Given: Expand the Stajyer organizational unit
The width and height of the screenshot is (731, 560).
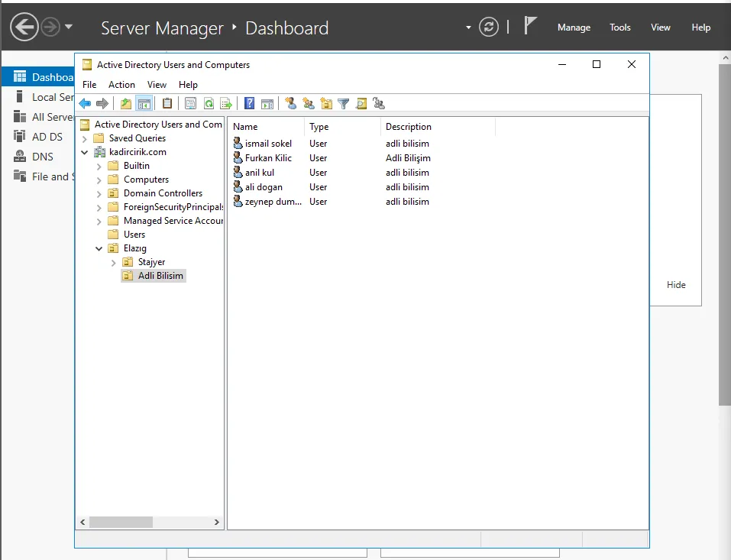Looking at the screenshot, I should pos(113,263).
